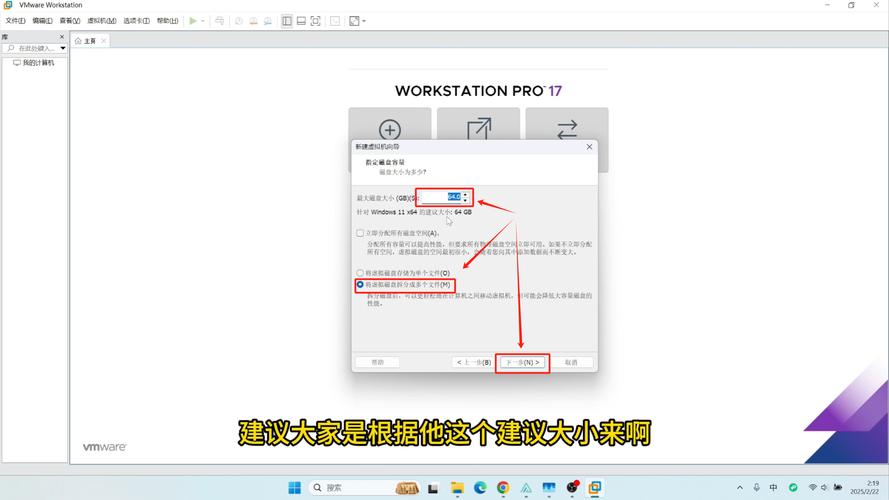The width and height of the screenshot is (889, 500).
Task: Open the clock showing 2:19 and date
Action: tap(865, 488)
